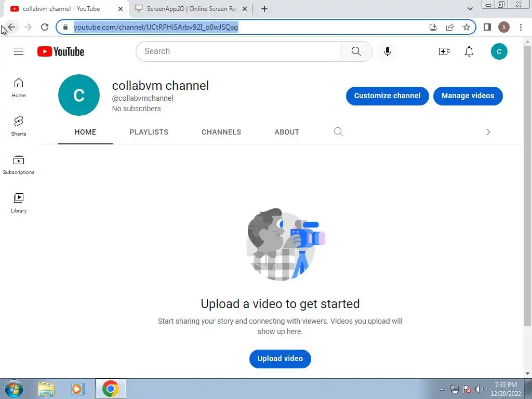
Task: Switch to the ScreenApp.IO browser tab
Action: pos(191,9)
